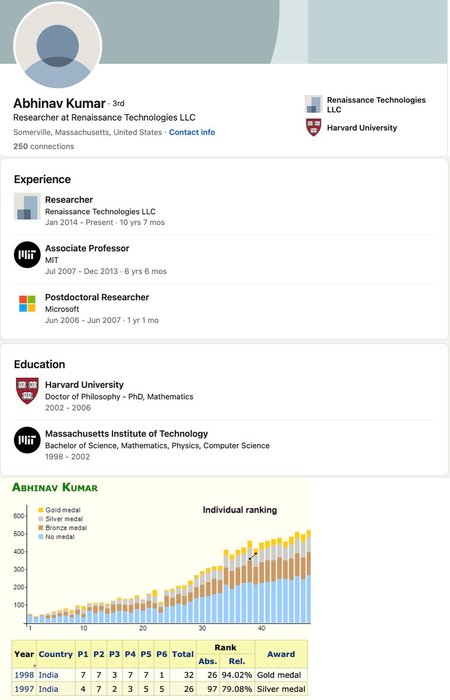Click the Harvard shield icon in header
Viewport: 450px width, 700px height.
point(313,127)
